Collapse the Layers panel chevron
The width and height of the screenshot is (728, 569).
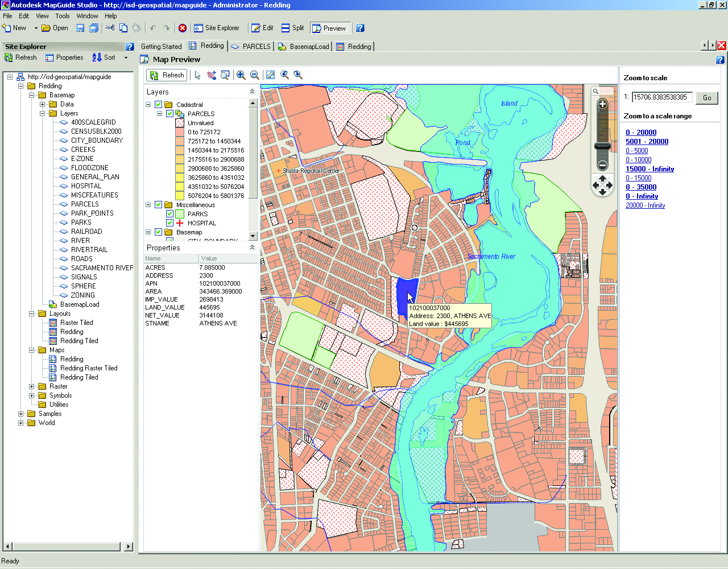point(252,92)
